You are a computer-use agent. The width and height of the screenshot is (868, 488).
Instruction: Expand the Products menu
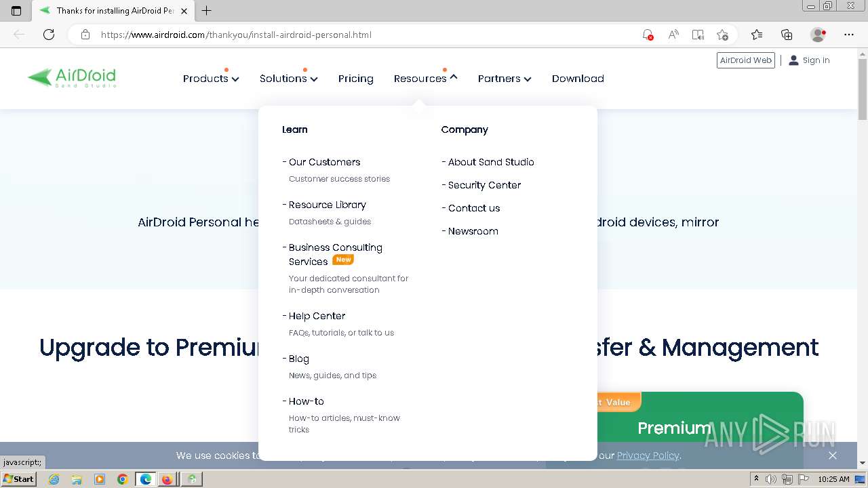tap(211, 79)
